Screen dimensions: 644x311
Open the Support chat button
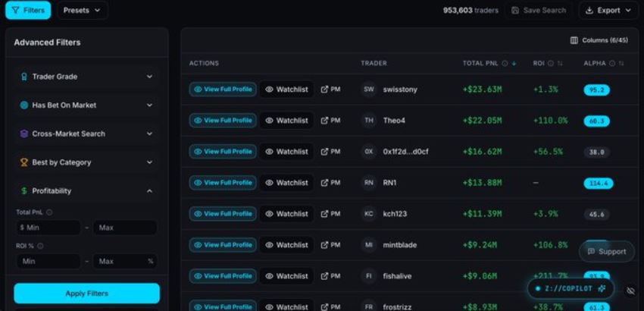pos(607,252)
